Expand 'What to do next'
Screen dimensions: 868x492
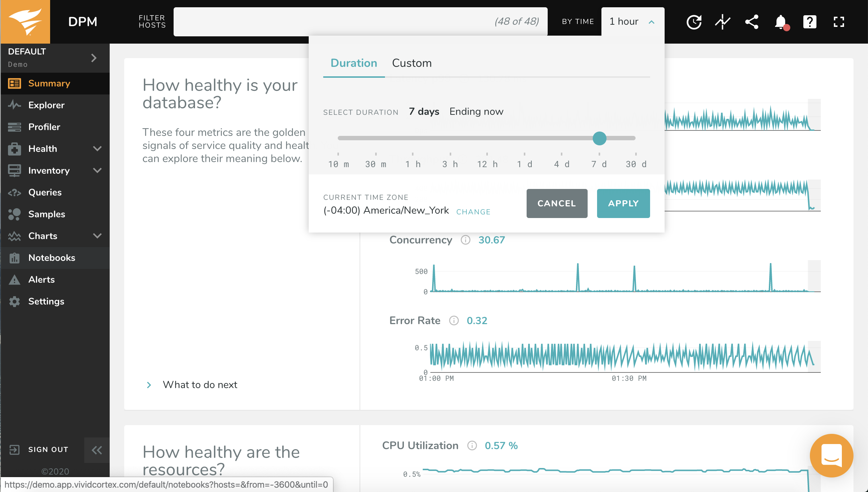[200, 385]
